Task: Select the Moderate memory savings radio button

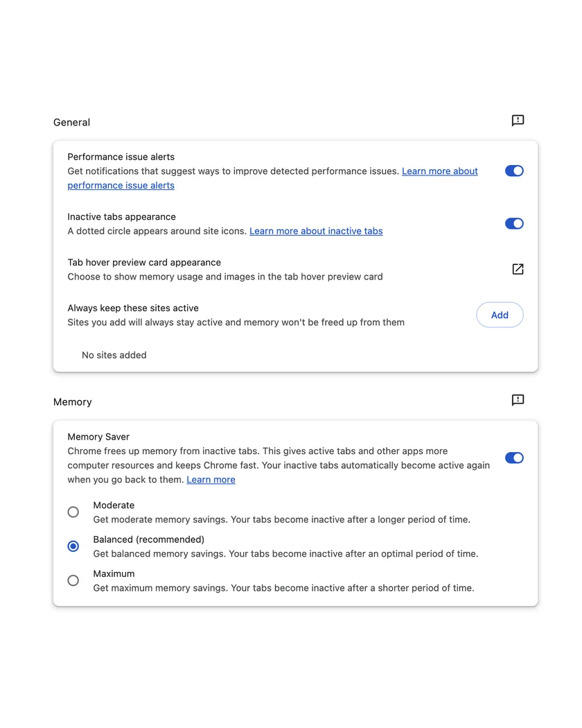Action: pos(73,512)
